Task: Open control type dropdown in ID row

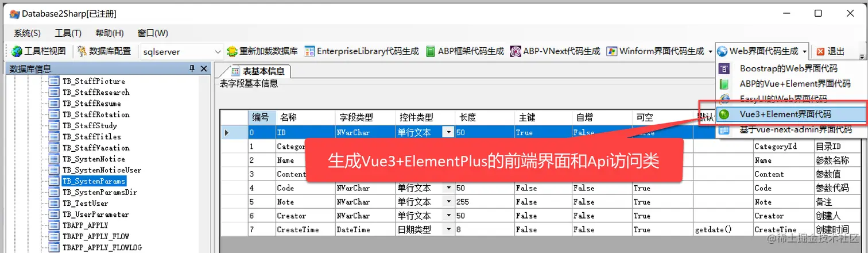Action: 448,132
